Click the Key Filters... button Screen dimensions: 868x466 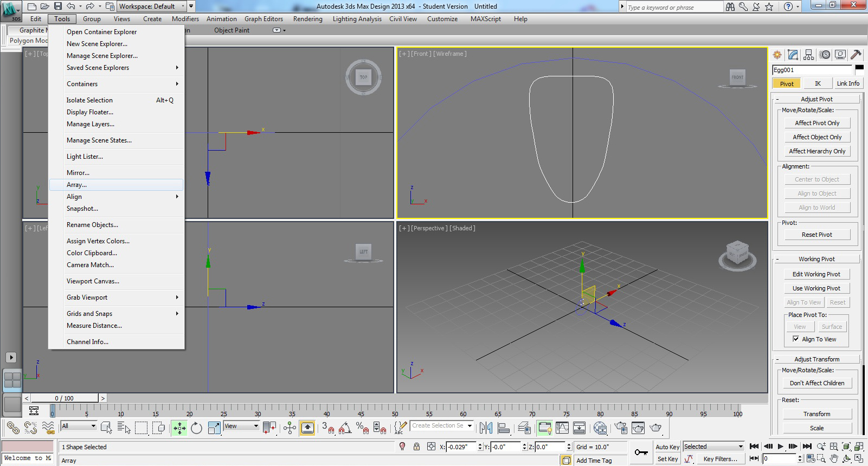point(720,459)
